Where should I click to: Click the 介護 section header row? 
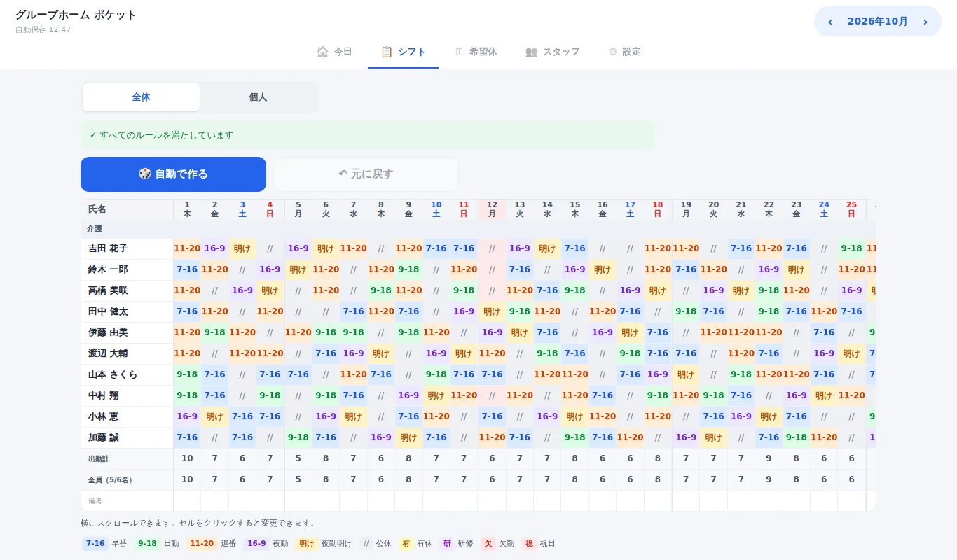pos(478,229)
